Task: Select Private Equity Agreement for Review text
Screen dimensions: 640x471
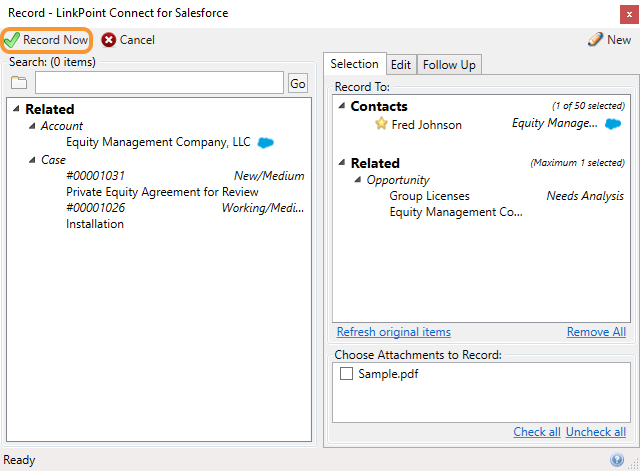Action: point(162,192)
